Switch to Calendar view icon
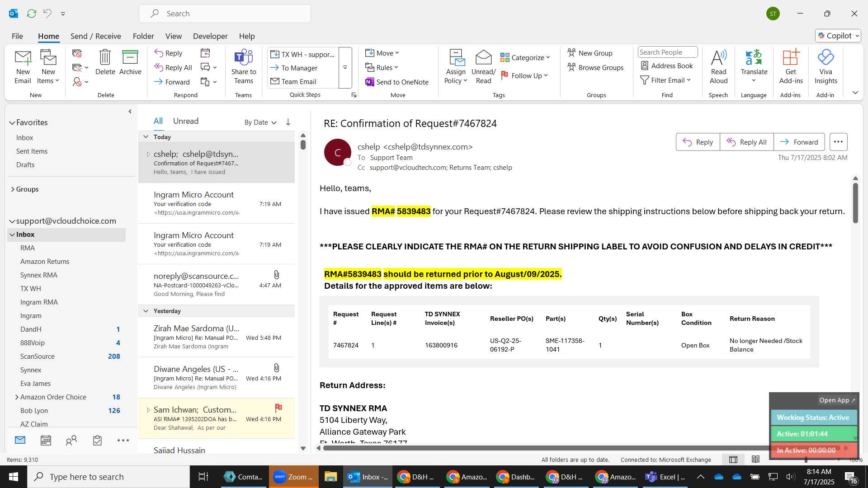The width and height of the screenshot is (868, 488). click(x=46, y=440)
